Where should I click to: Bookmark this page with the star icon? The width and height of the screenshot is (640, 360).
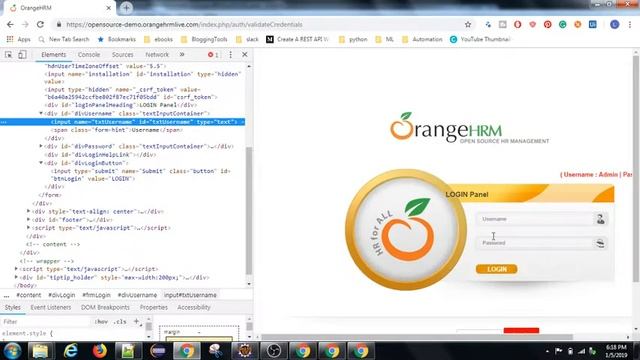pyautogui.click(x=468, y=24)
